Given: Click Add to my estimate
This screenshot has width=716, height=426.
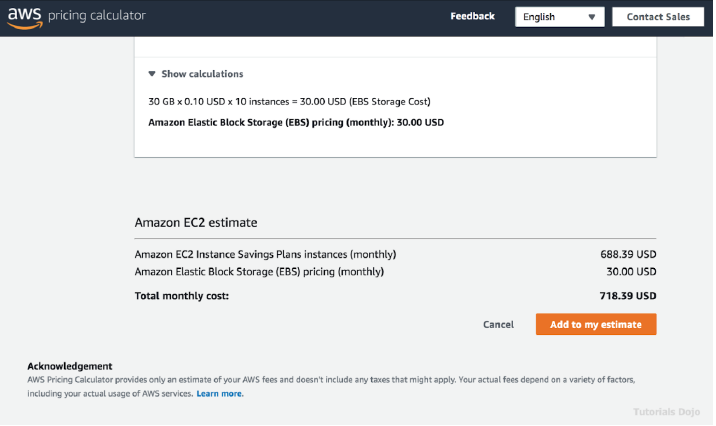Looking at the screenshot, I should point(596,325).
